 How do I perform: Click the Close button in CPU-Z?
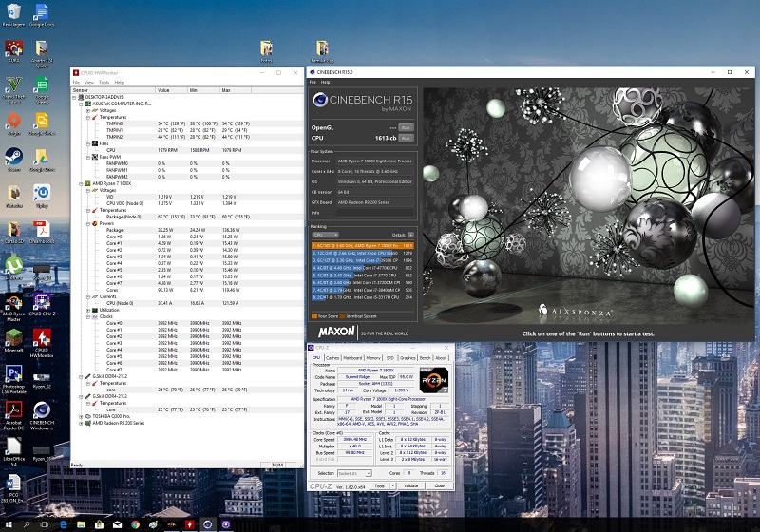point(440,485)
